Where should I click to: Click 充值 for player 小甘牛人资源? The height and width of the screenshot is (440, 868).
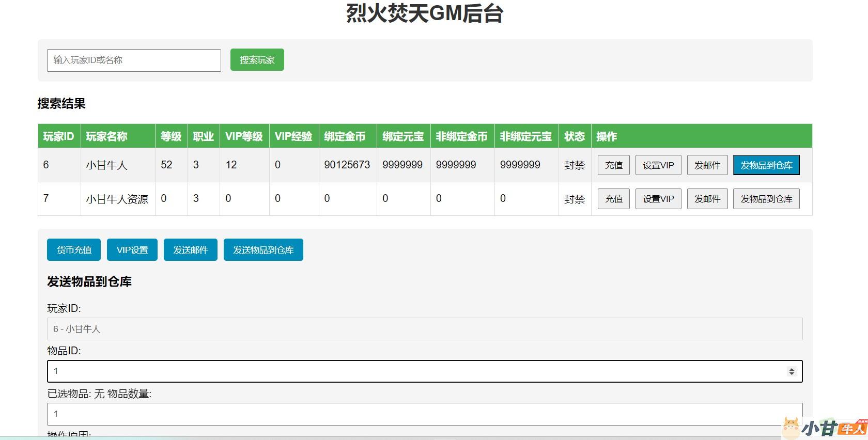point(613,199)
